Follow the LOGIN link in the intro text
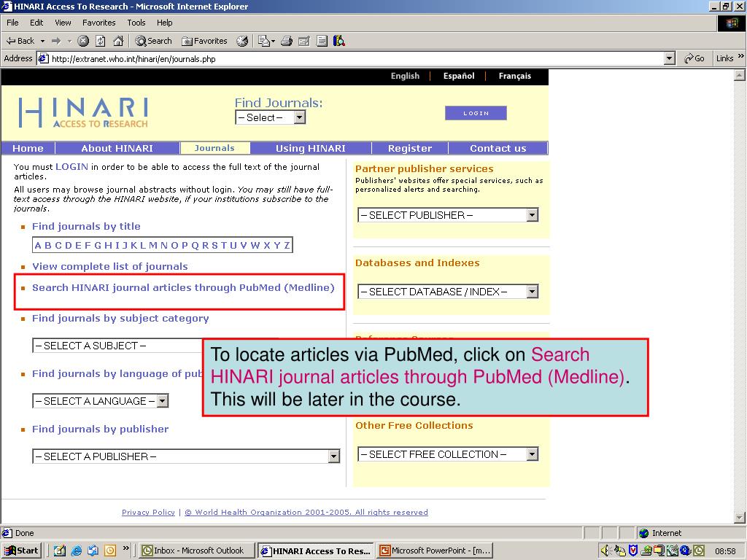 [x=72, y=167]
